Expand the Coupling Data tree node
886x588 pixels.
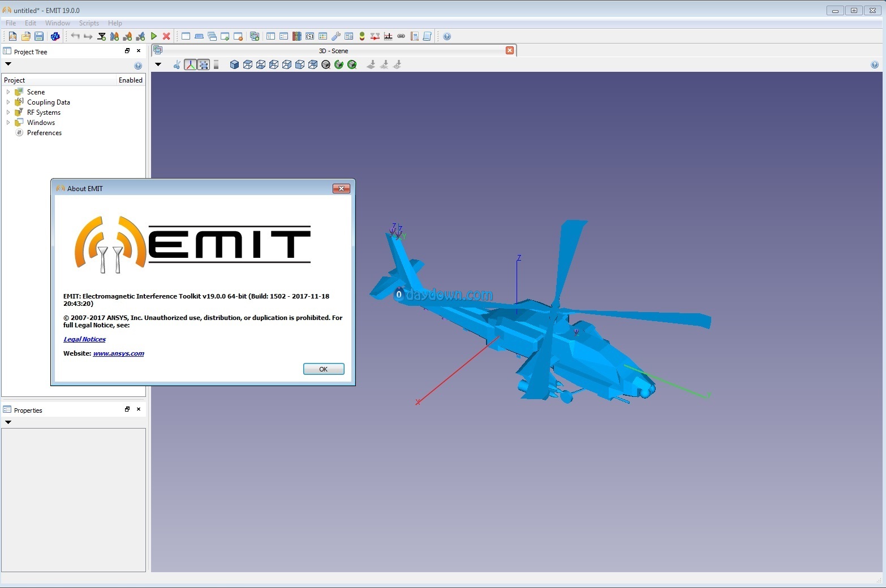[8, 102]
